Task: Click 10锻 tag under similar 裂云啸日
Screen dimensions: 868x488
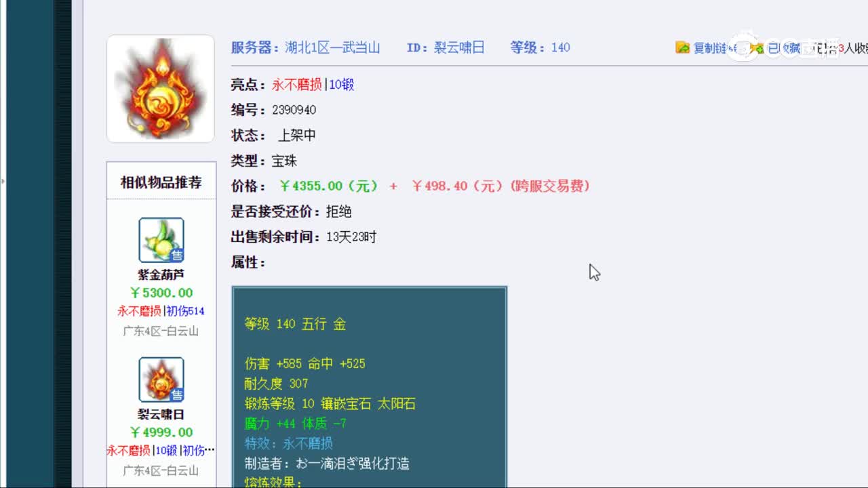Action: pyautogui.click(x=165, y=450)
